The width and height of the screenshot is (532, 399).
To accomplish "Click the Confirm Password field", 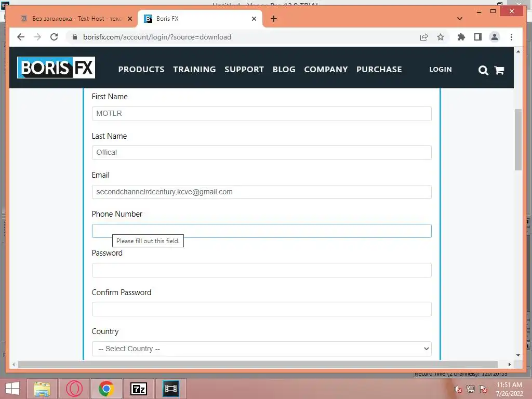I will [x=262, y=309].
